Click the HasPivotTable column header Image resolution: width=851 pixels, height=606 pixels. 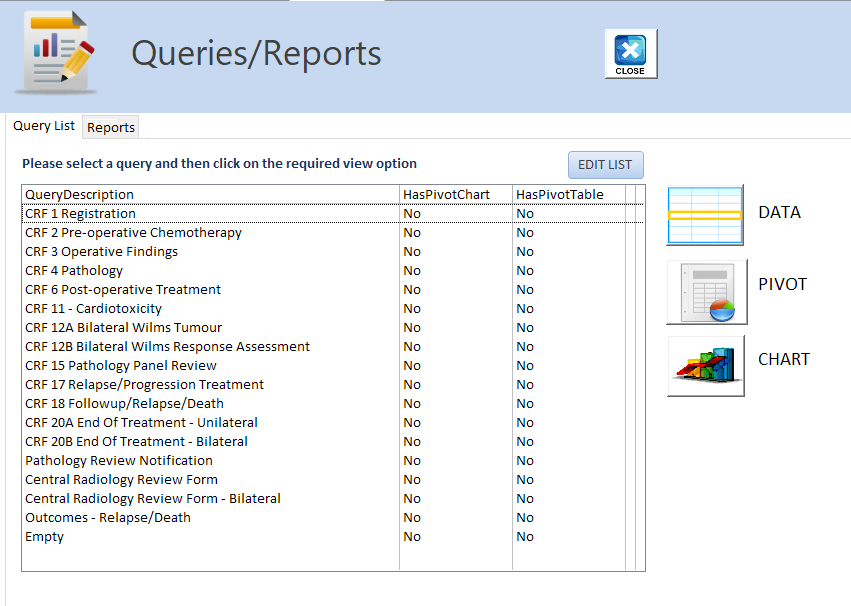coord(560,195)
